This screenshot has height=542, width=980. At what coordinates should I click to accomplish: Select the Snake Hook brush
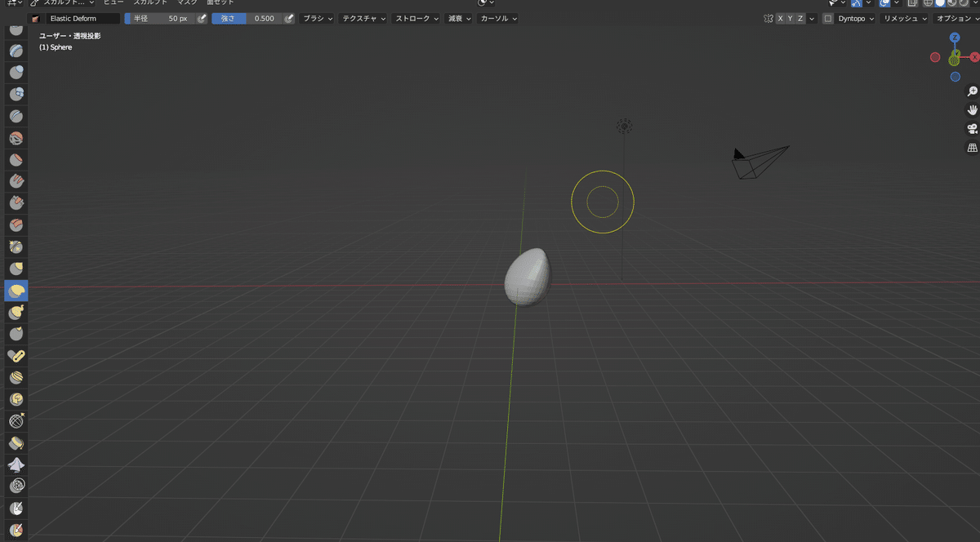tap(16, 312)
